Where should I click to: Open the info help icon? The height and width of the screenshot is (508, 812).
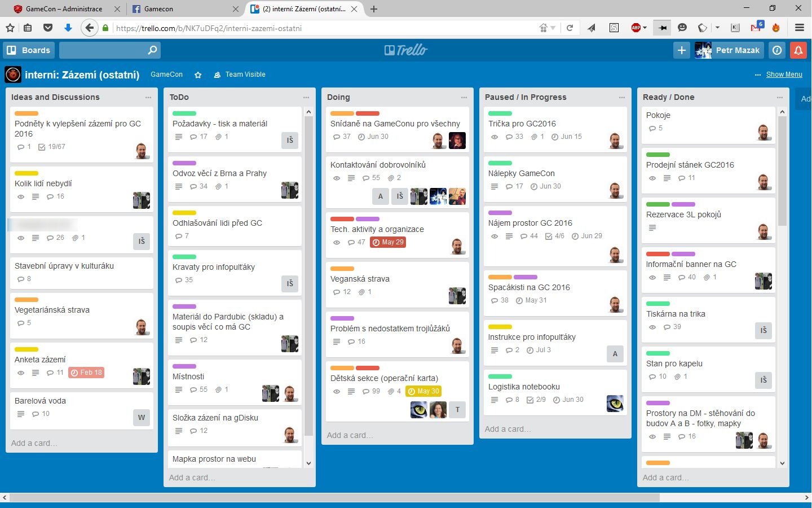[x=777, y=50]
